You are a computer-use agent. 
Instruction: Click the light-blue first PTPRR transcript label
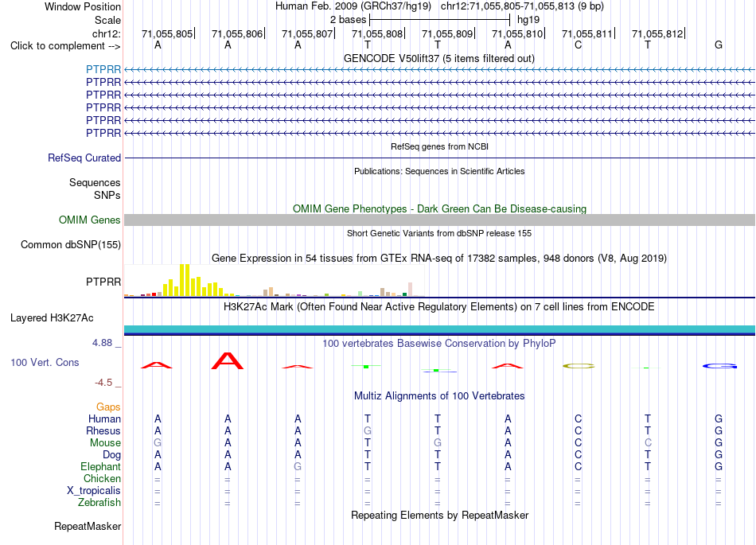pos(103,70)
